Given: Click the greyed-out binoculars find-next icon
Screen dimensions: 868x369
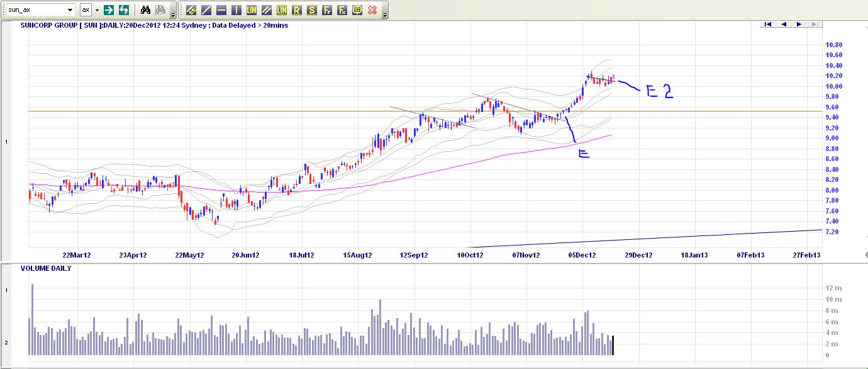Looking at the screenshot, I should coord(160,10).
